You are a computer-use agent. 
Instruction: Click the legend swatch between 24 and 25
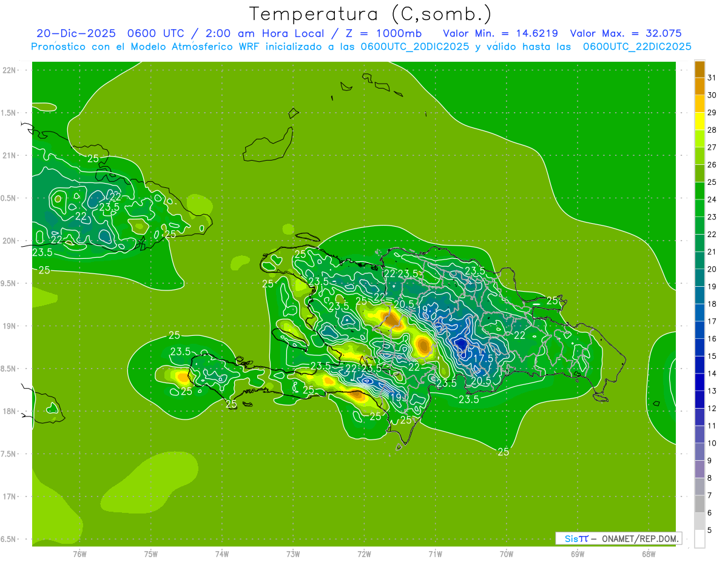click(x=699, y=190)
